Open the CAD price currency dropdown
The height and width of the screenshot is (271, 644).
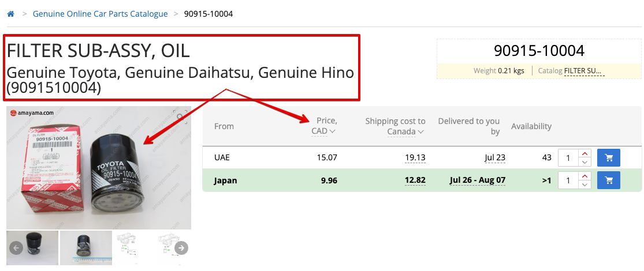[x=323, y=131]
